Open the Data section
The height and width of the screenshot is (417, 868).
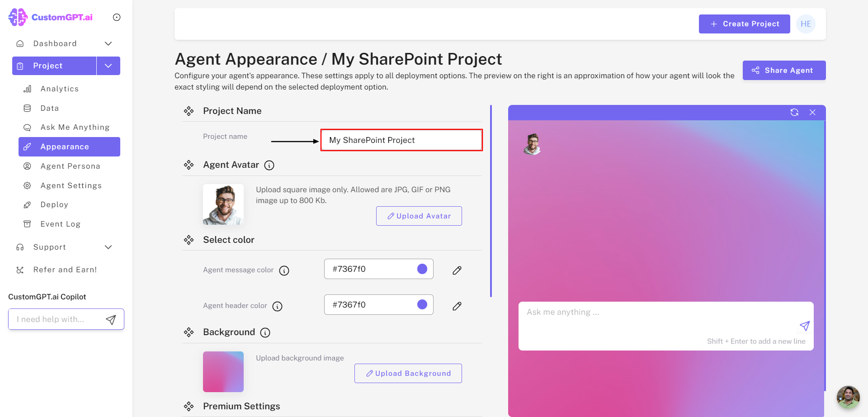50,108
